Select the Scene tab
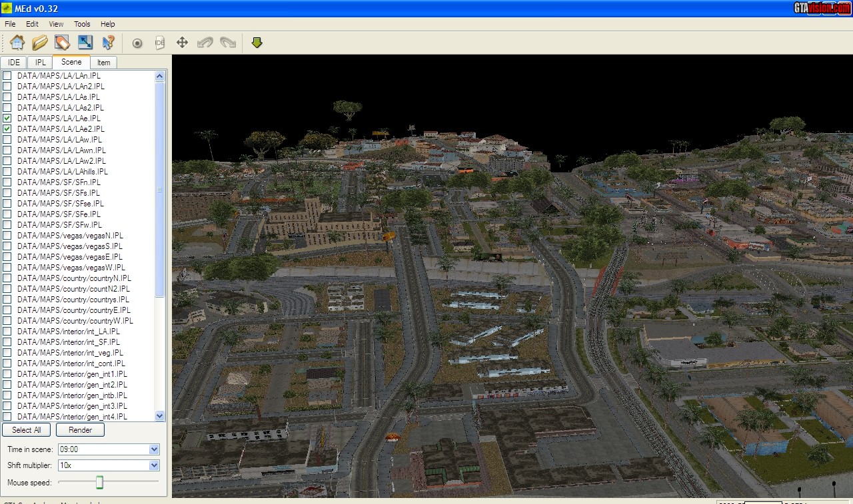The height and width of the screenshot is (504, 853). tap(71, 62)
